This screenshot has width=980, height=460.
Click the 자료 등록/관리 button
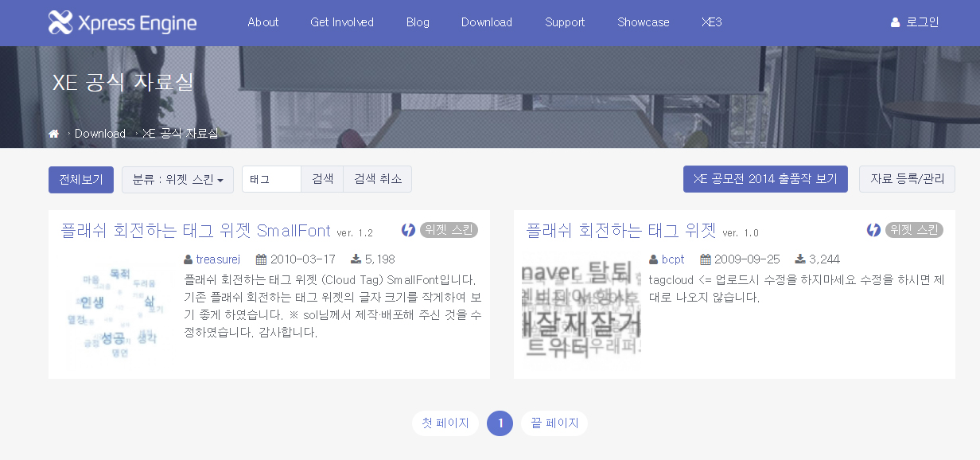point(907,179)
